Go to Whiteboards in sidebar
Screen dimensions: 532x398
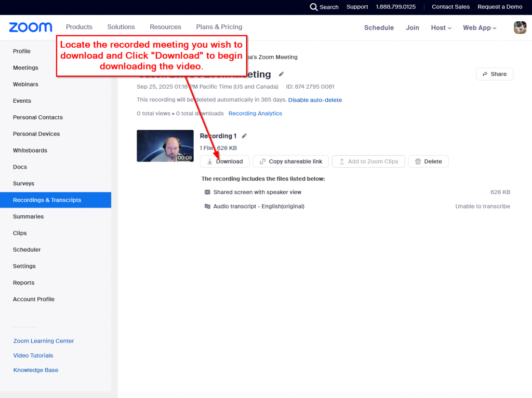click(x=30, y=150)
